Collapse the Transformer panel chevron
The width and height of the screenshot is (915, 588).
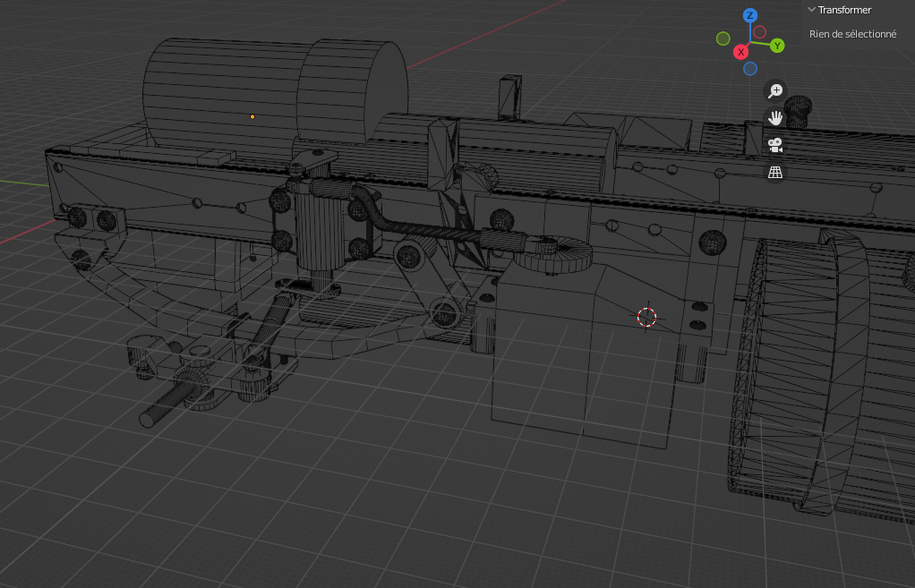pos(811,9)
